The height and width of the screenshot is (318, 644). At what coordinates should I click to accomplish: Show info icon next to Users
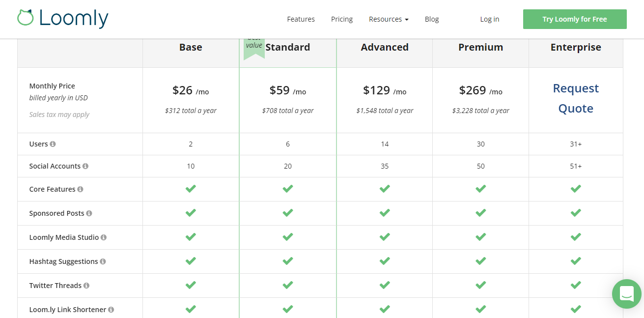(x=53, y=144)
